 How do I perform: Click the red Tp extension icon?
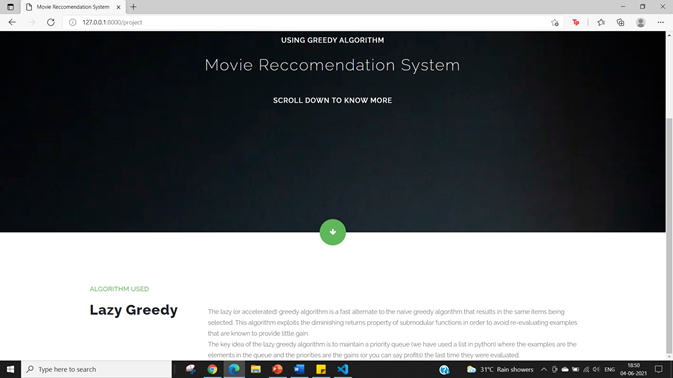[x=576, y=22]
